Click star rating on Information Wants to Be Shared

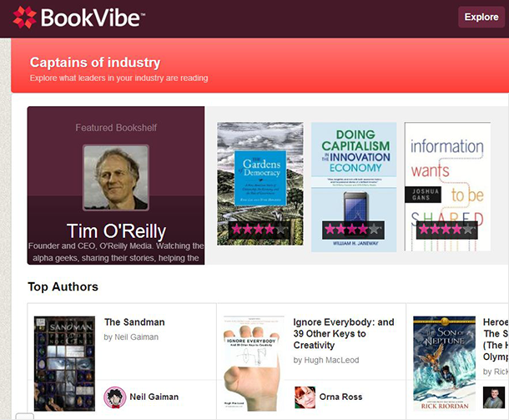[x=446, y=230]
